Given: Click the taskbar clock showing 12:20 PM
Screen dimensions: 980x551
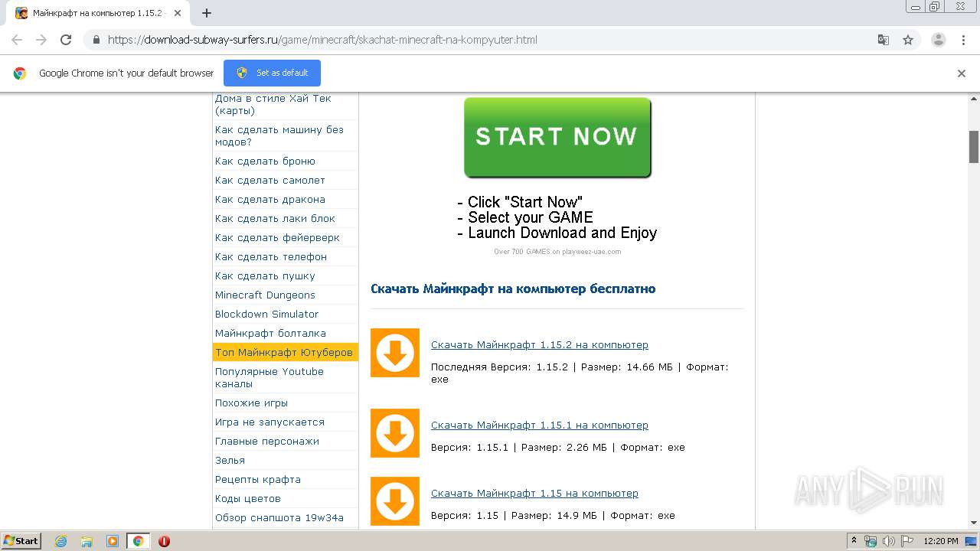Looking at the screenshot, I should coord(941,541).
